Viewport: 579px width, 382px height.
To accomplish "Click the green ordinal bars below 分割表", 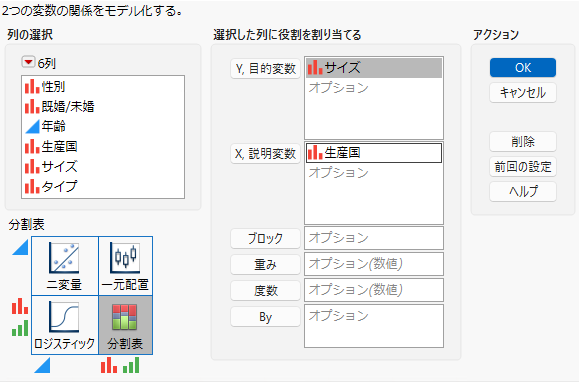I will click(131, 365).
